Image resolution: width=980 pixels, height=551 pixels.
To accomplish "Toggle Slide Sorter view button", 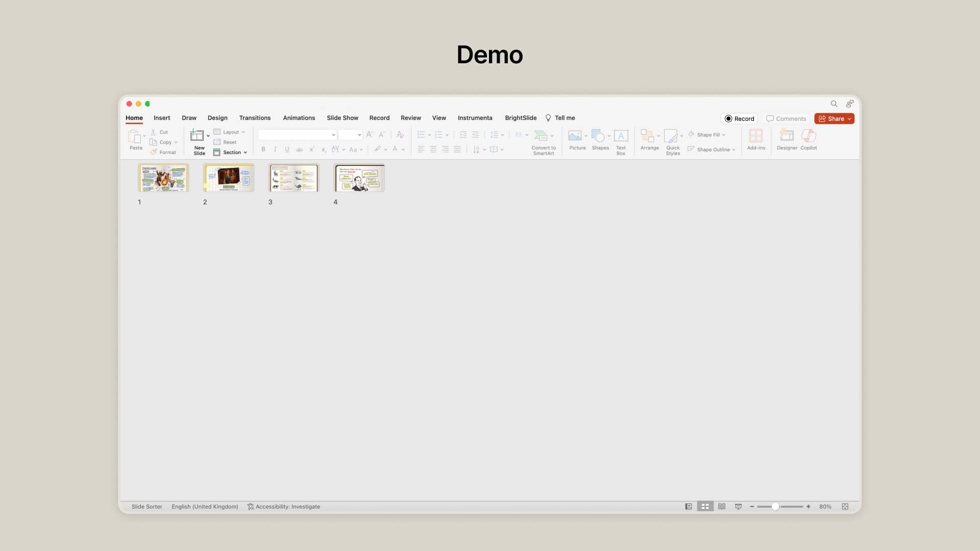I will click(705, 507).
